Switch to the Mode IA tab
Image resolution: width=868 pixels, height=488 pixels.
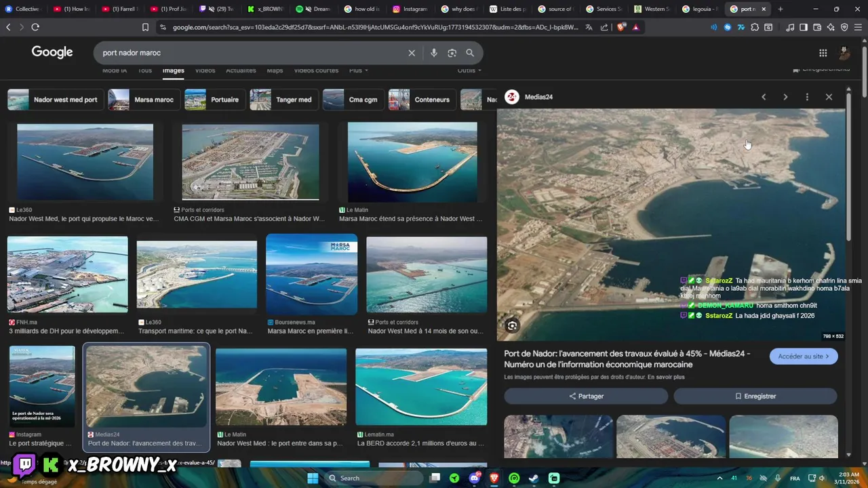click(114, 70)
